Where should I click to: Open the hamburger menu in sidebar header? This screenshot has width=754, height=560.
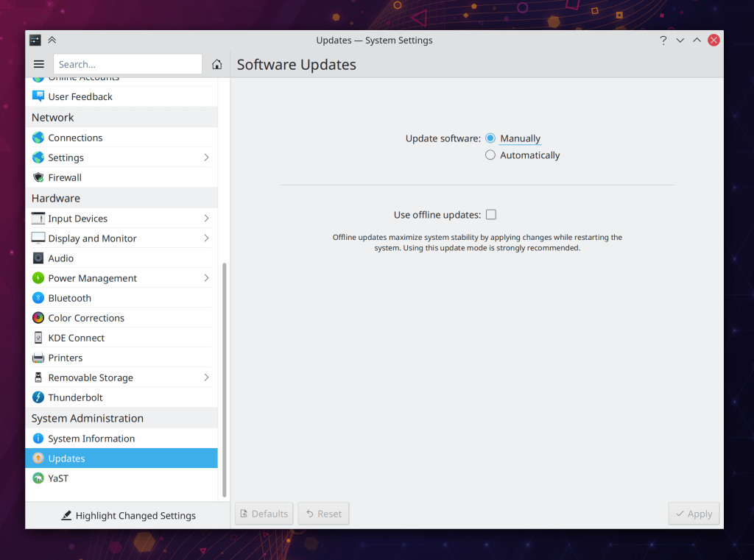point(39,64)
